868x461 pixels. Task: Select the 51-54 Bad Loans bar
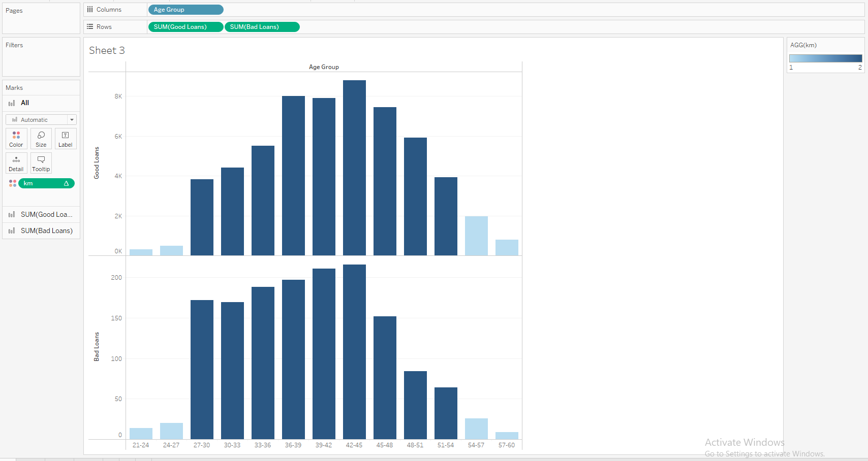[446, 413]
